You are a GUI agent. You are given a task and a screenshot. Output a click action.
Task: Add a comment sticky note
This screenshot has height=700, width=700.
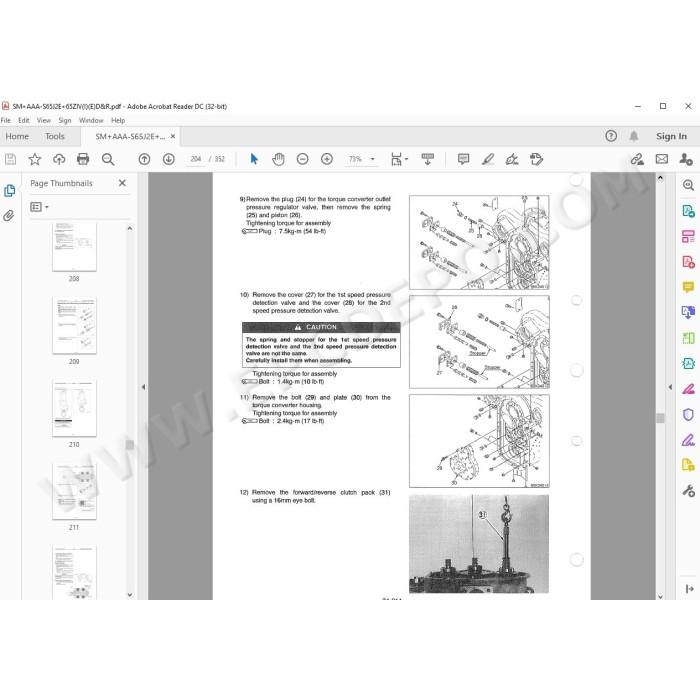[463, 159]
